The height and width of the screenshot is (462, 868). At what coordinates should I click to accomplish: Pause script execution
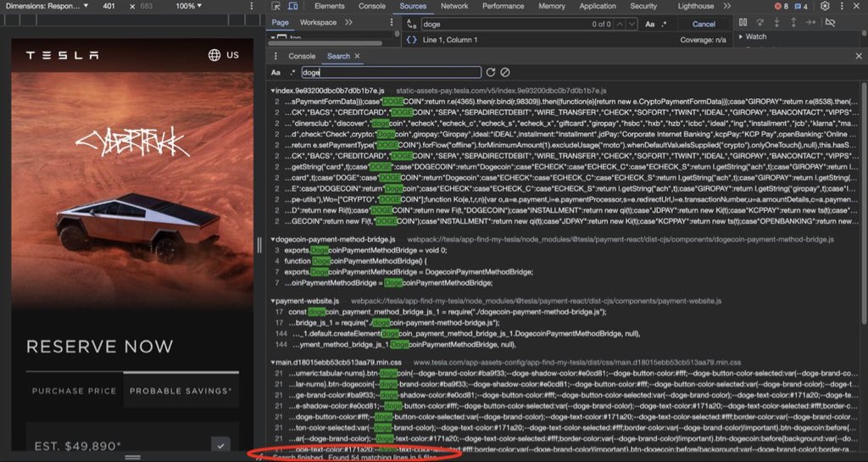point(743,22)
